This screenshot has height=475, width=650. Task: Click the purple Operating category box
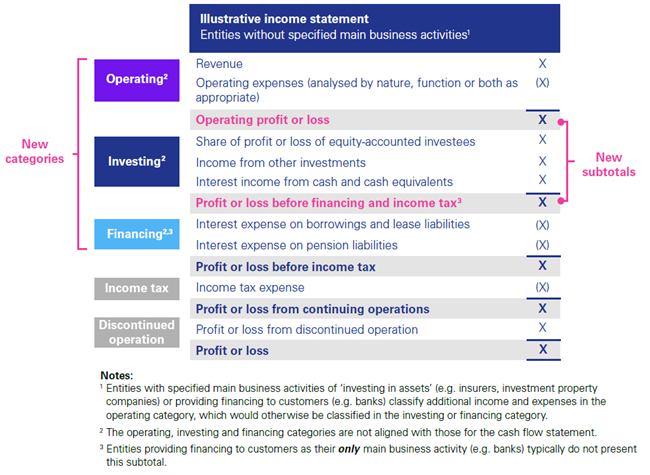pyautogui.click(x=135, y=79)
